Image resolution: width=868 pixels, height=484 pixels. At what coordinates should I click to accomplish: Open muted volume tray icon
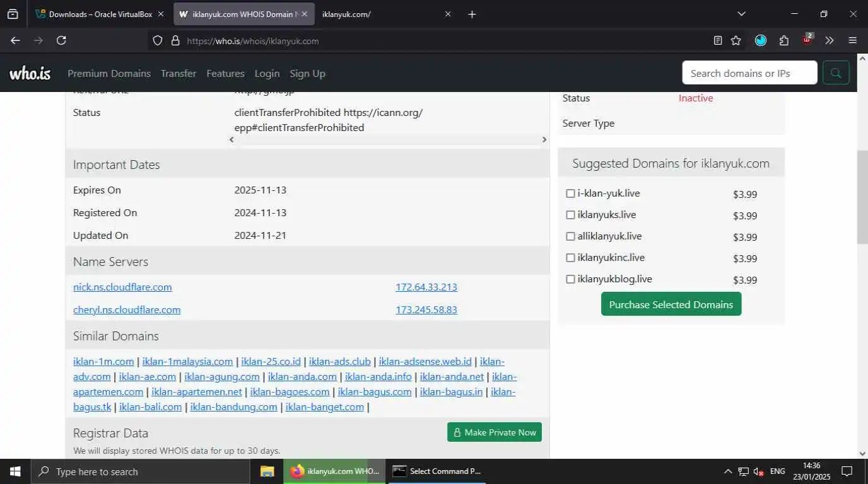759,471
